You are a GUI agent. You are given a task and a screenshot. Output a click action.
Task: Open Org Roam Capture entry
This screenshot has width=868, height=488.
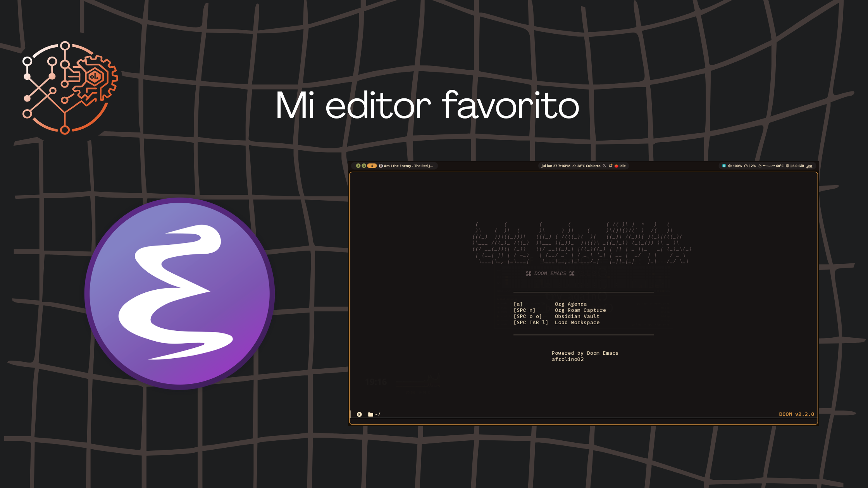click(x=580, y=310)
